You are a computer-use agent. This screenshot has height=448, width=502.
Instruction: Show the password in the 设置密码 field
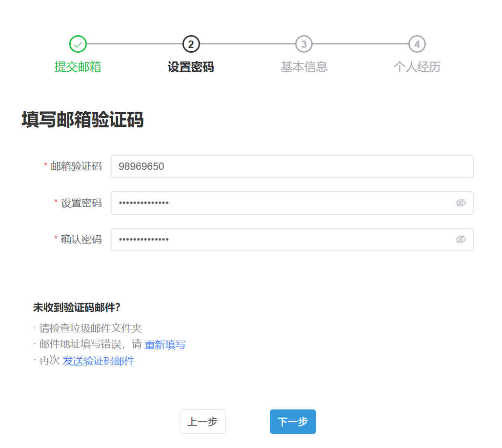click(x=461, y=203)
